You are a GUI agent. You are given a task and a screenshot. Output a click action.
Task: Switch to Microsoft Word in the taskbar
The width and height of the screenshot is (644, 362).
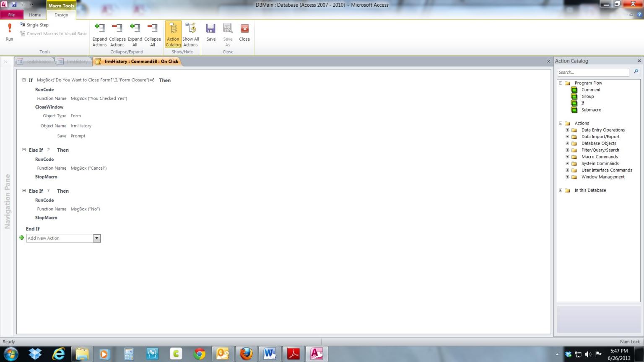coord(270,354)
